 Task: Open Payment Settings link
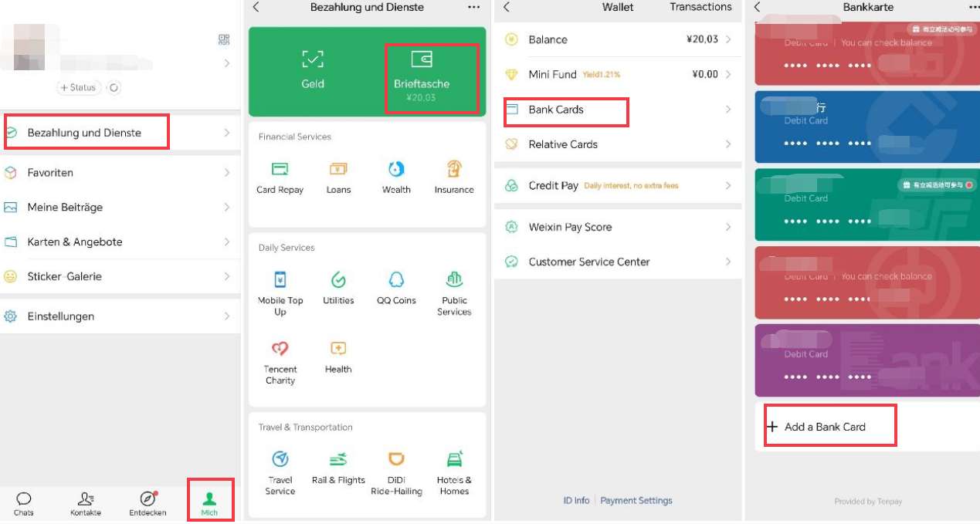[x=636, y=501]
